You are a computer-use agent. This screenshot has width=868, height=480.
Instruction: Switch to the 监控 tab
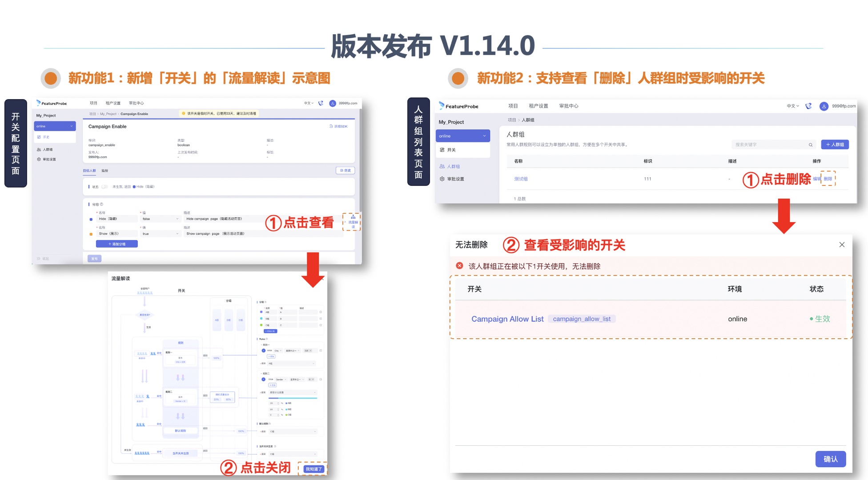tap(104, 171)
